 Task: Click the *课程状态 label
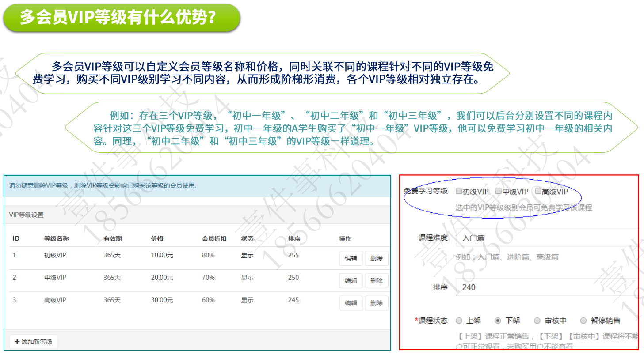[431, 321]
